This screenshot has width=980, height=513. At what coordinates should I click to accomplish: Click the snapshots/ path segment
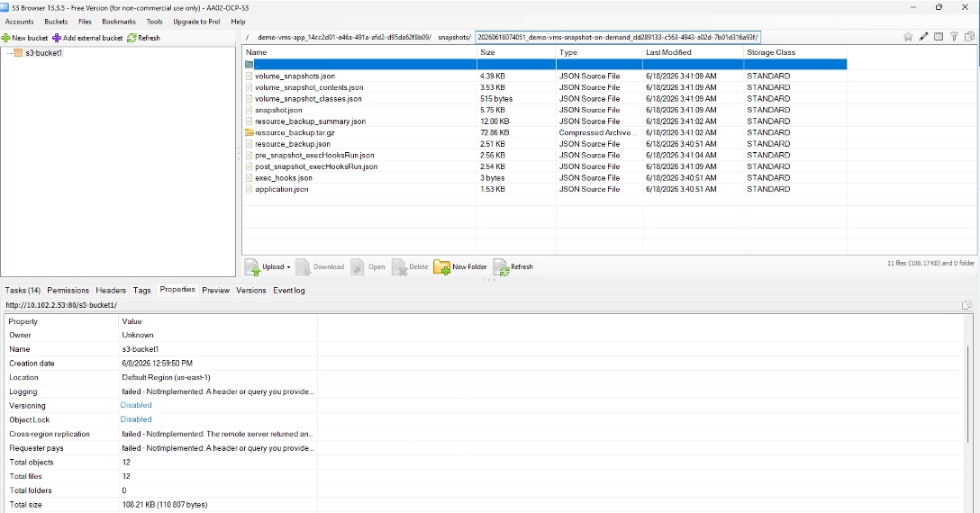click(454, 38)
